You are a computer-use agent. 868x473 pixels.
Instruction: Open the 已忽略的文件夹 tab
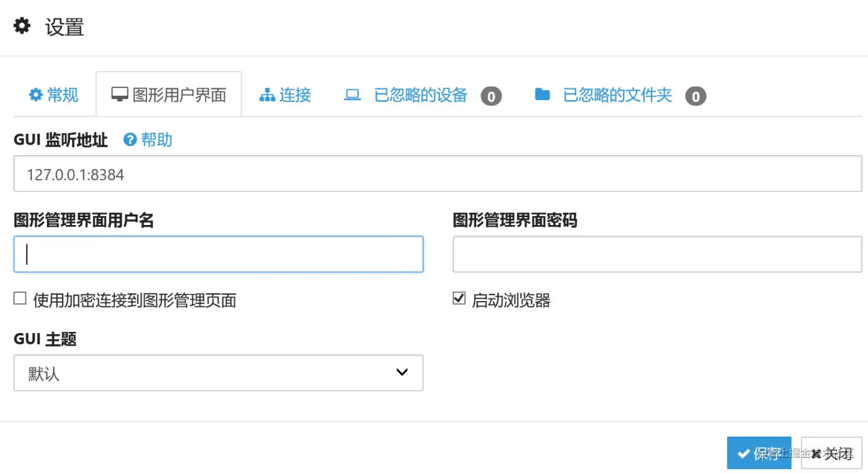click(x=620, y=95)
